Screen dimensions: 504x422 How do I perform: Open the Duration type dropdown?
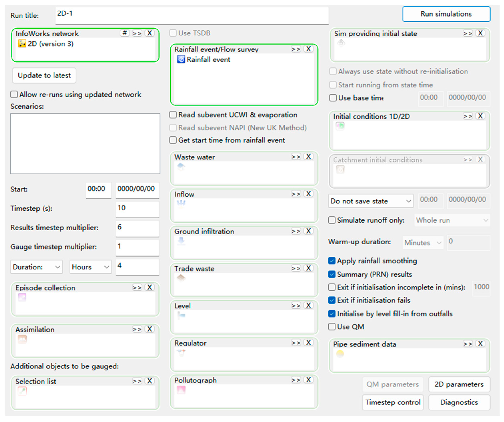click(36, 267)
